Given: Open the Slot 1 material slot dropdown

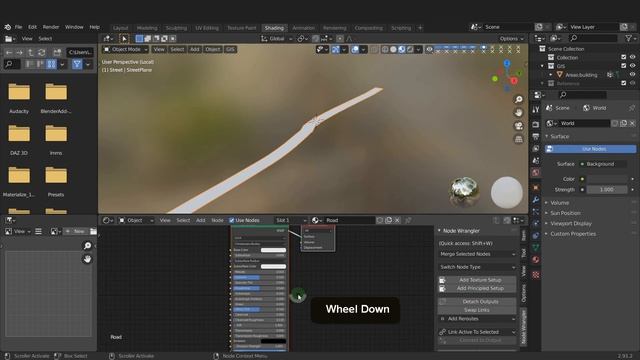Looking at the screenshot, I should (x=291, y=220).
